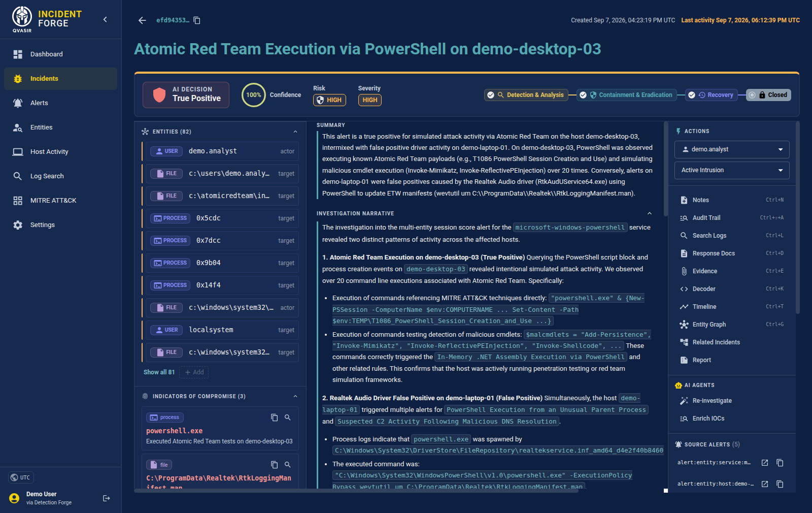Search the RtkLoggingManifest file indicator

288,465
